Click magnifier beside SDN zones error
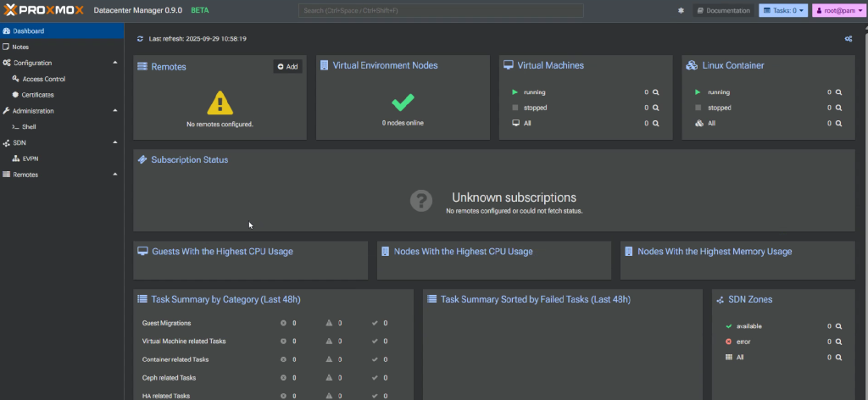Screen dimensions: 868x400 coord(838,342)
